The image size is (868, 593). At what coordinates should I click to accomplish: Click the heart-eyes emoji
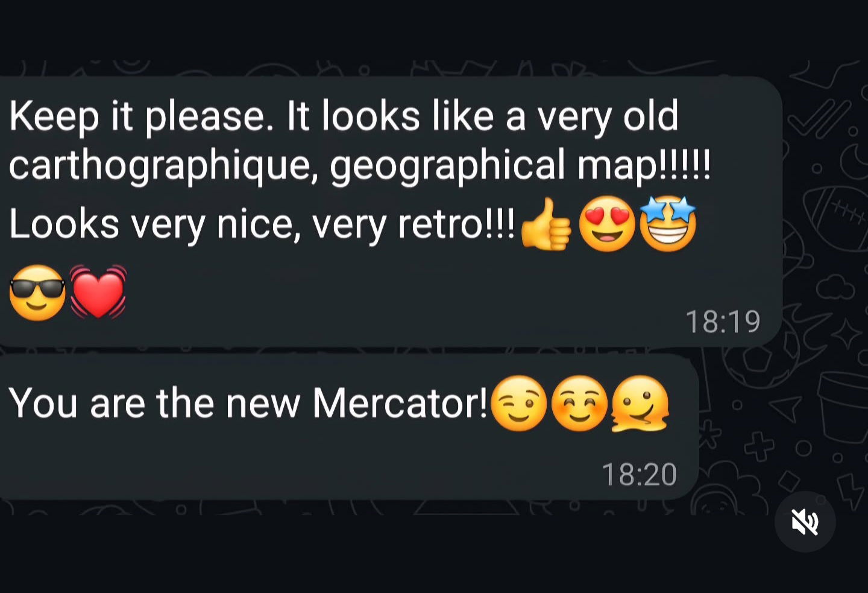pyautogui.click(x=607, y=224)
